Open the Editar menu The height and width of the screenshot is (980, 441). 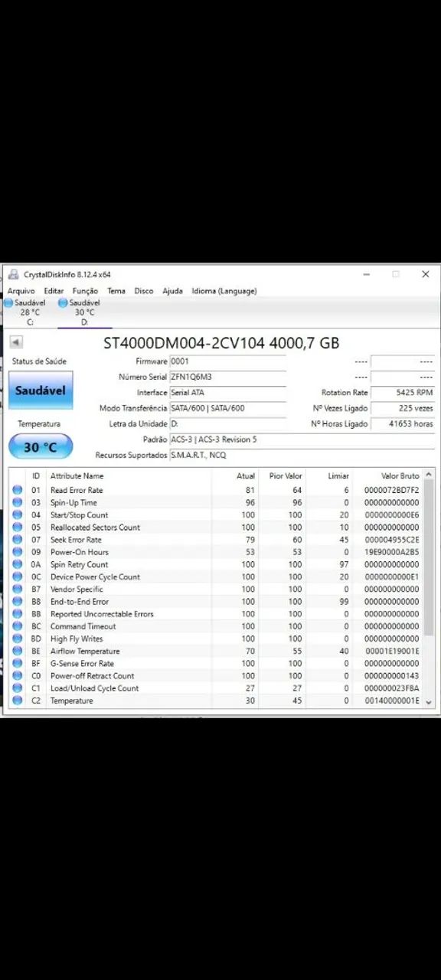click(x=54, y=291)
